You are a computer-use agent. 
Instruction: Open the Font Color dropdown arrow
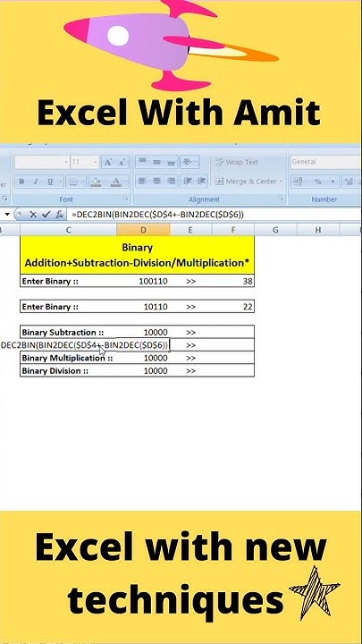tap(125, 182)
